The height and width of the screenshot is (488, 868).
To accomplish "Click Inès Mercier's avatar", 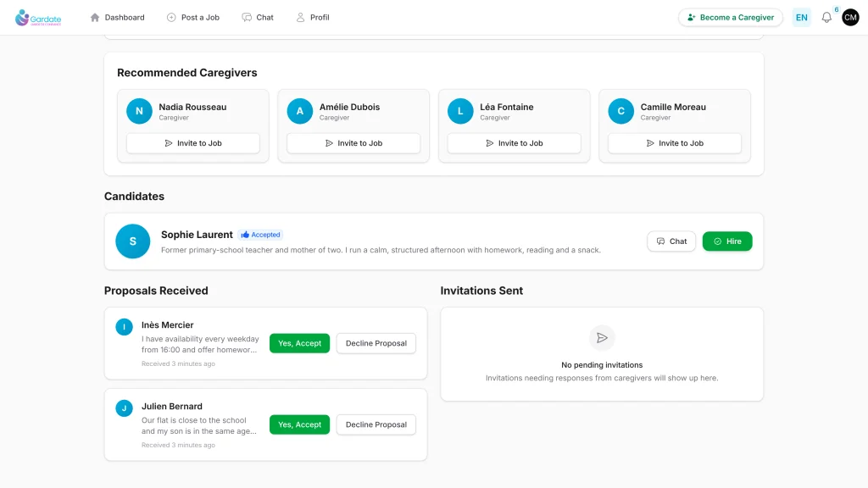I will pyautogui.click(x=124, y=327).
